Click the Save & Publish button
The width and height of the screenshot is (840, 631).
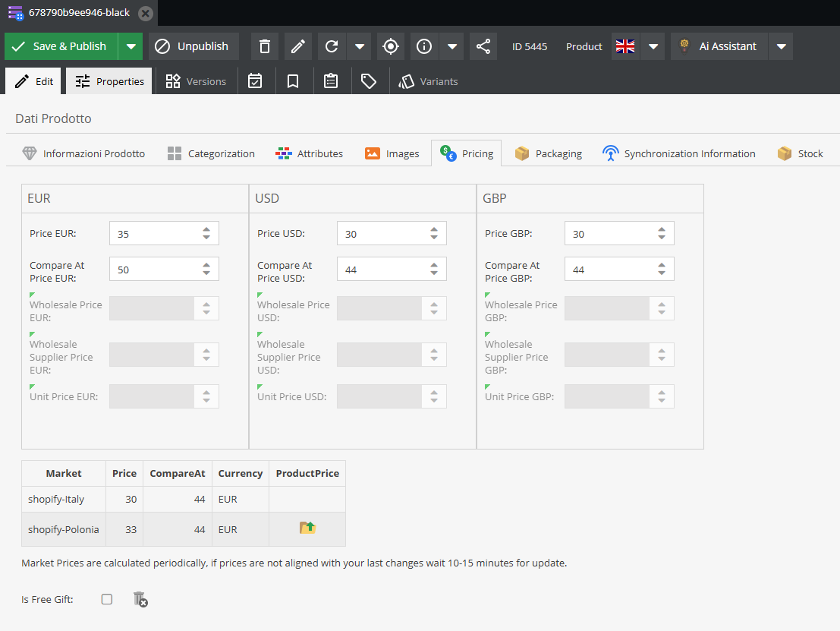(x=61, y=46)
